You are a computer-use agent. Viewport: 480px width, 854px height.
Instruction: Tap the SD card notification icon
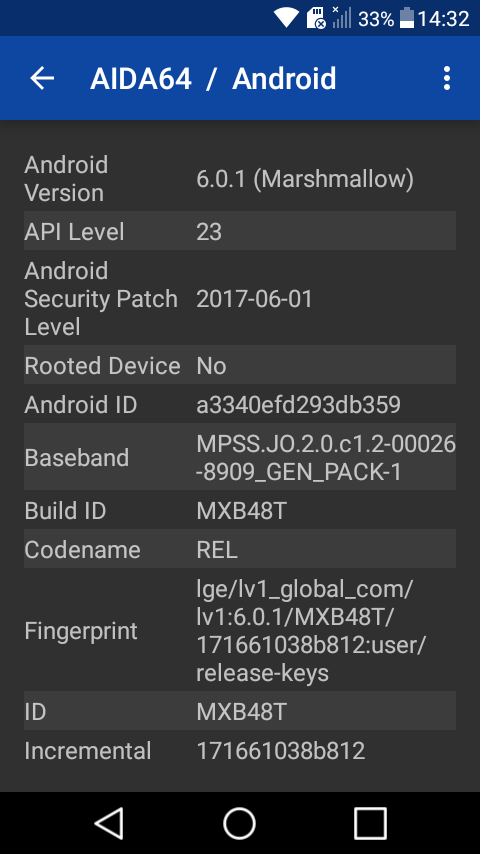click(316, 18)
